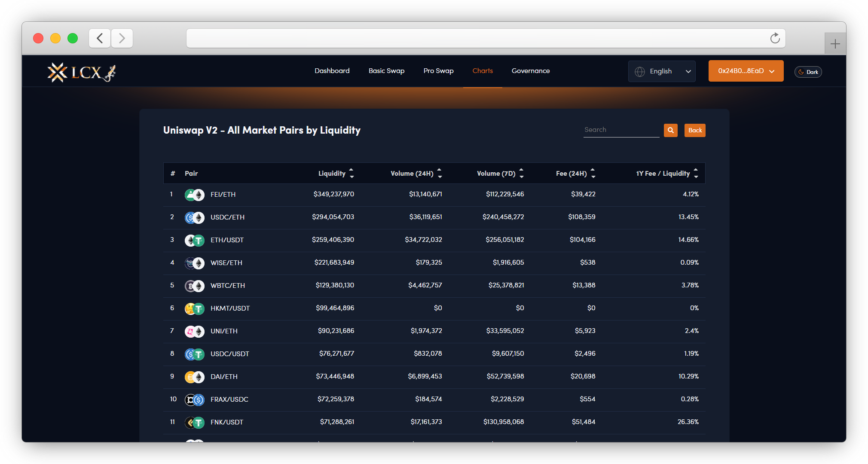The image size is (868, 464).
Task: Click the page title Uniswap V2 heading
Action: [262, 130]
